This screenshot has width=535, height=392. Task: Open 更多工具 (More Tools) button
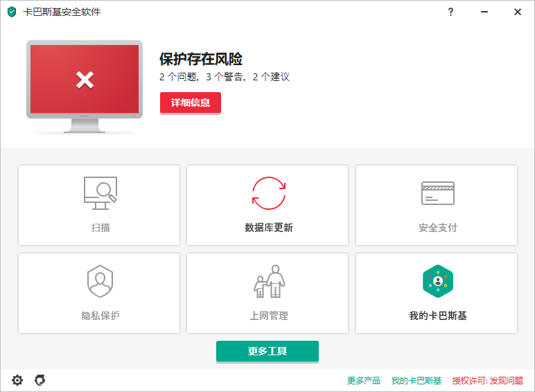point(267,351)
